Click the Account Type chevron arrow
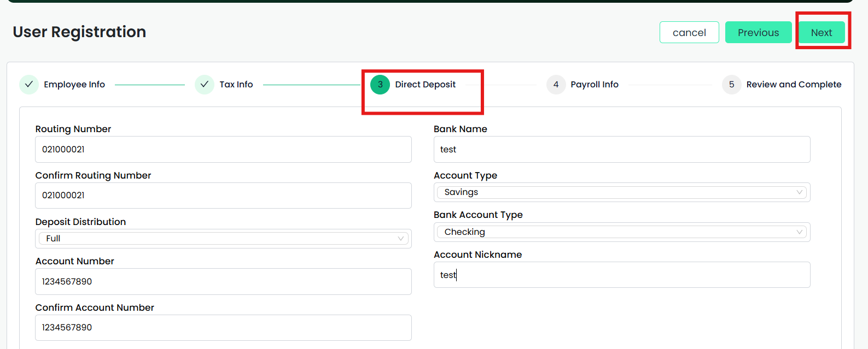Image resolution: width=868 pixels, height=349 pixels. point(800,192)
